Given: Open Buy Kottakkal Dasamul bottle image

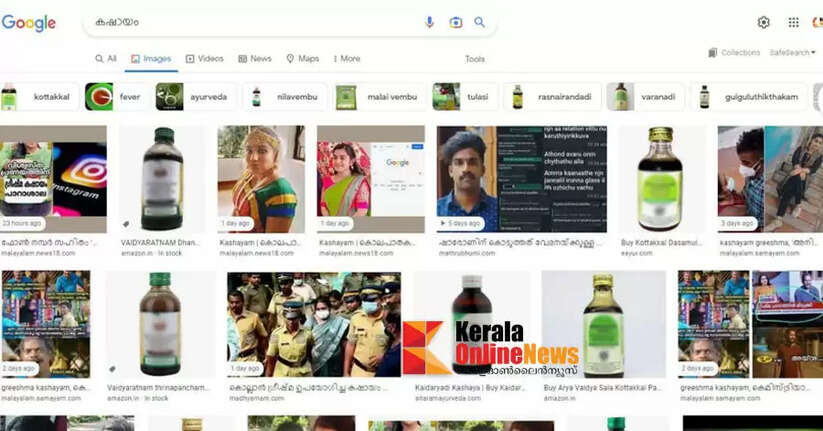Looking at the screenshot, I should click(x=660, y=179).
